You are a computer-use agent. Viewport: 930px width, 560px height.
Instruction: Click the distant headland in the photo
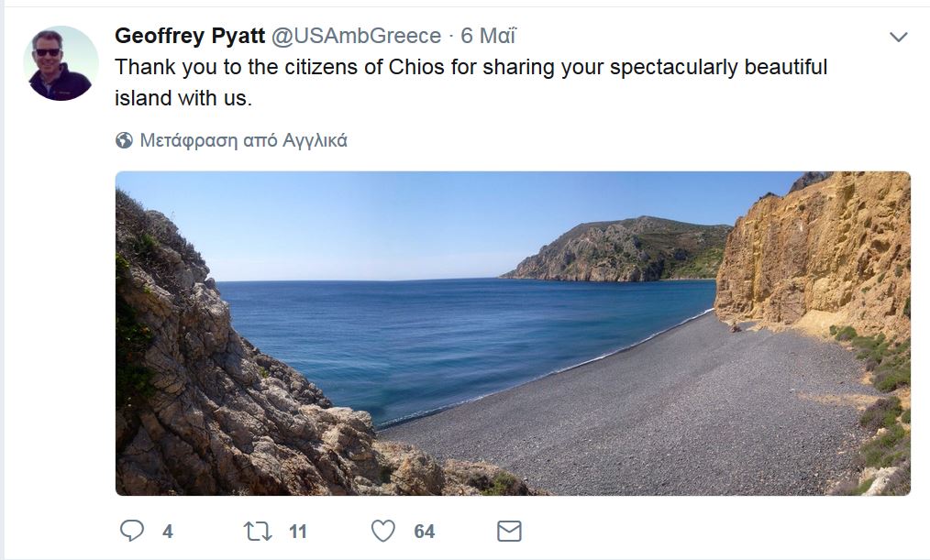click(617, 249)
